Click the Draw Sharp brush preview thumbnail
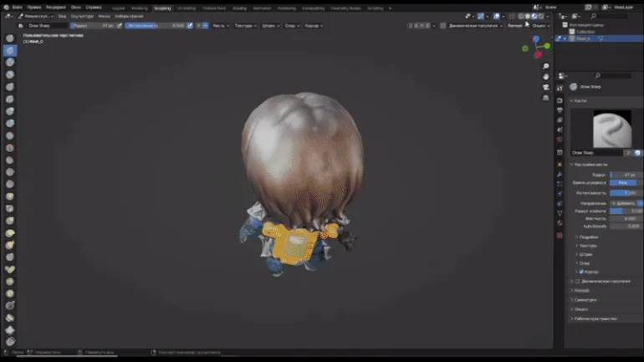Screen dimensions: 644x362 pyautogui.click(x=606, y=130)
